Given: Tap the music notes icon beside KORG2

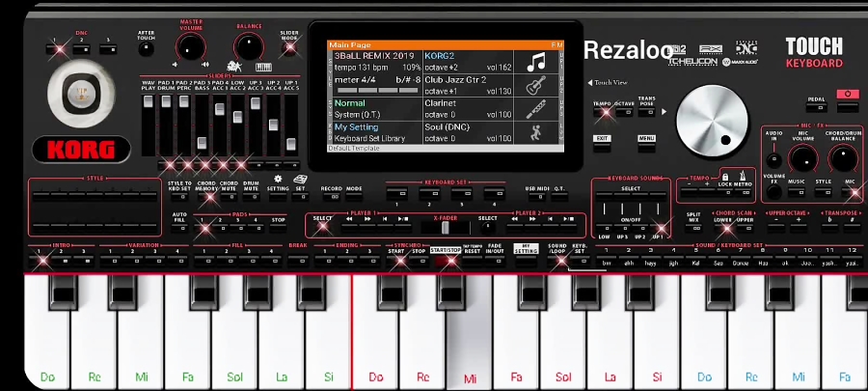Looking at the screenshot, I should point(536,62).
